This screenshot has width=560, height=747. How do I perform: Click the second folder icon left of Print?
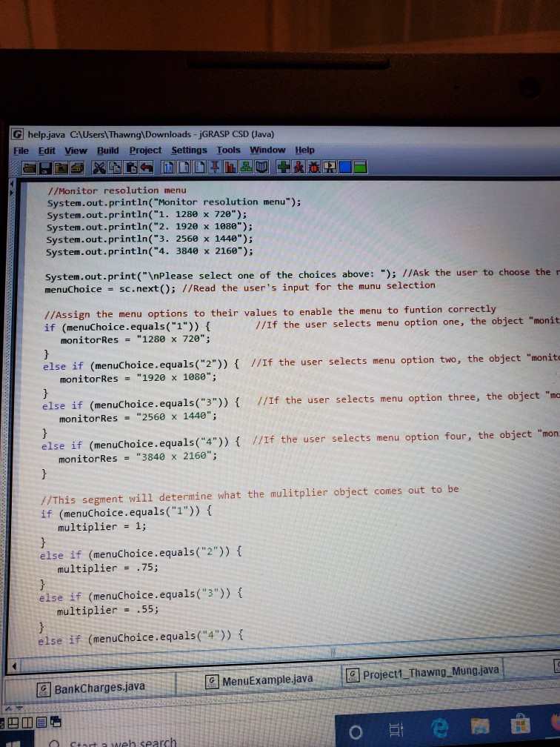tap(61, 167)
